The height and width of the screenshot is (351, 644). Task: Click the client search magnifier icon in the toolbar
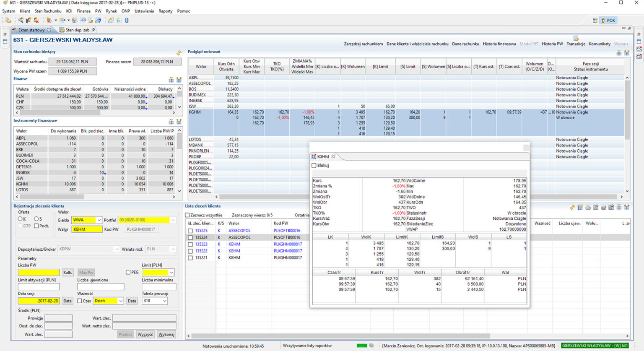click(x=21, y=20)
